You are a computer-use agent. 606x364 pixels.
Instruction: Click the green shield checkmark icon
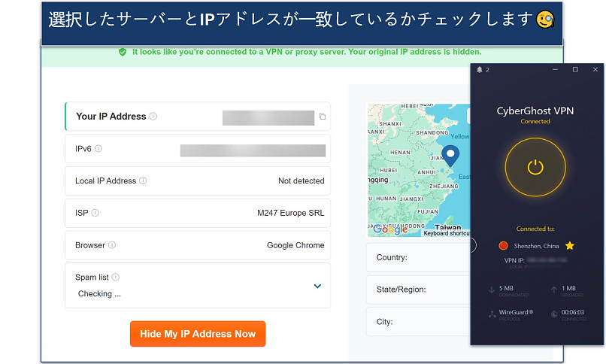tap(123, 52)
